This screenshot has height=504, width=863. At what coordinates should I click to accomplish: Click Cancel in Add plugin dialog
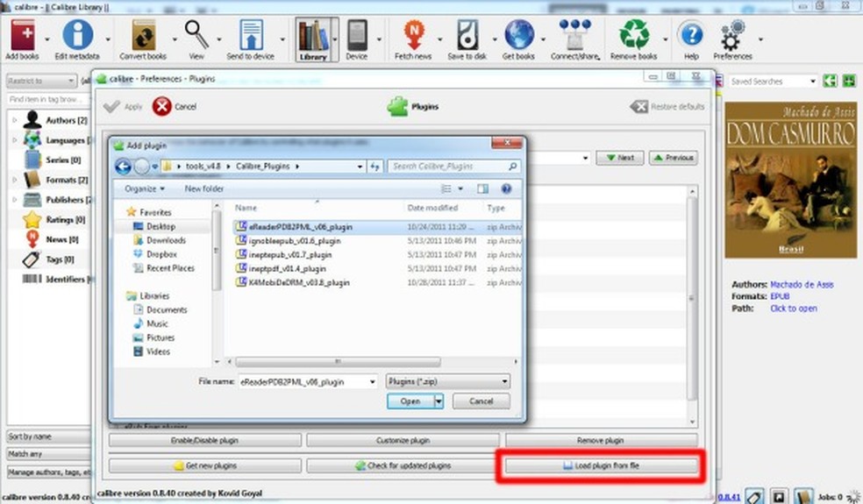click(481, 401)
